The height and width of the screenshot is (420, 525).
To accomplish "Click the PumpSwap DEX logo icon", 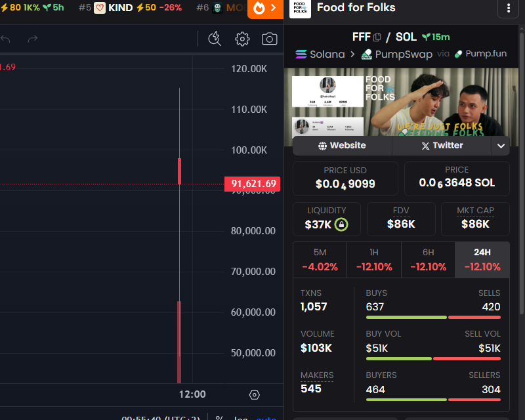I will pyautogui.click(x=367, y=54).
